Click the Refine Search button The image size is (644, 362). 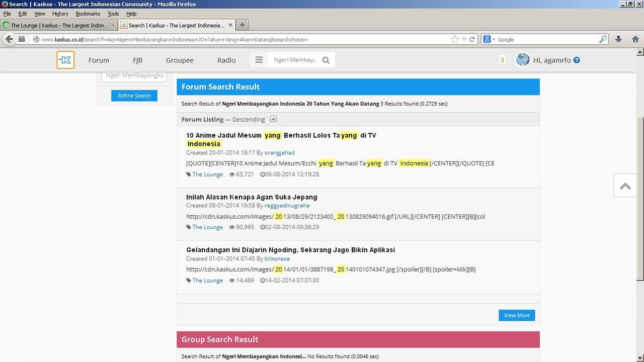(134, 96)
